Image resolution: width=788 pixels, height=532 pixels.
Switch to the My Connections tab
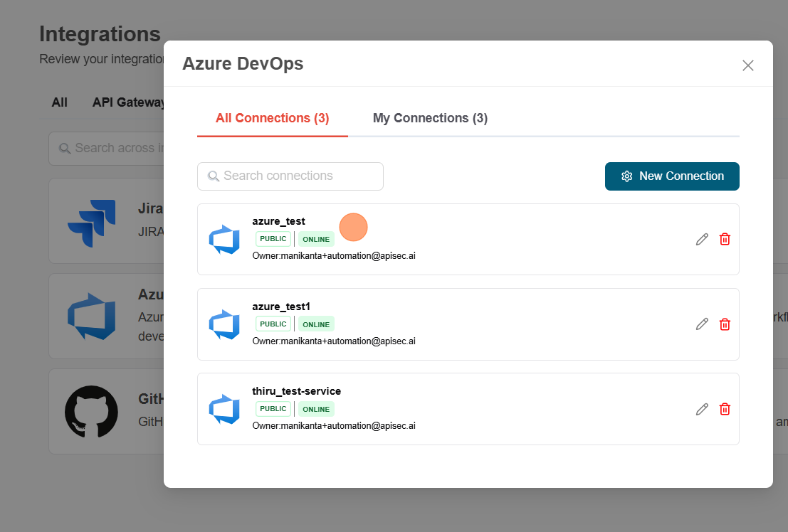[430, 118]
